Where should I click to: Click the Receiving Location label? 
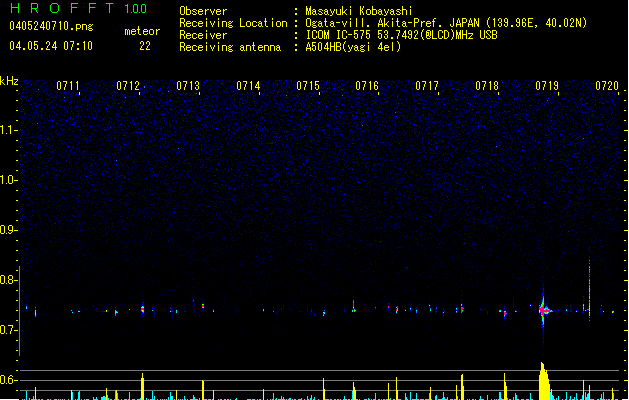(x=233, y=23)
